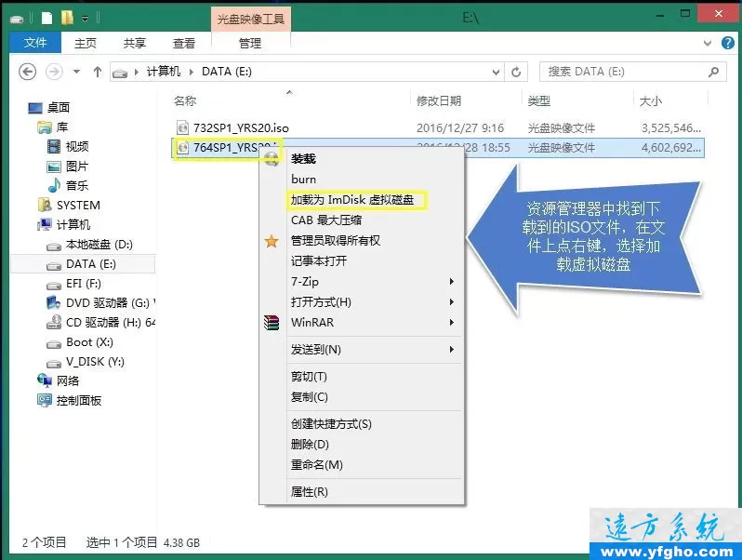Choose burn from the context menu
Viewport: 742px width, 560px height.
tap(304, 180)
